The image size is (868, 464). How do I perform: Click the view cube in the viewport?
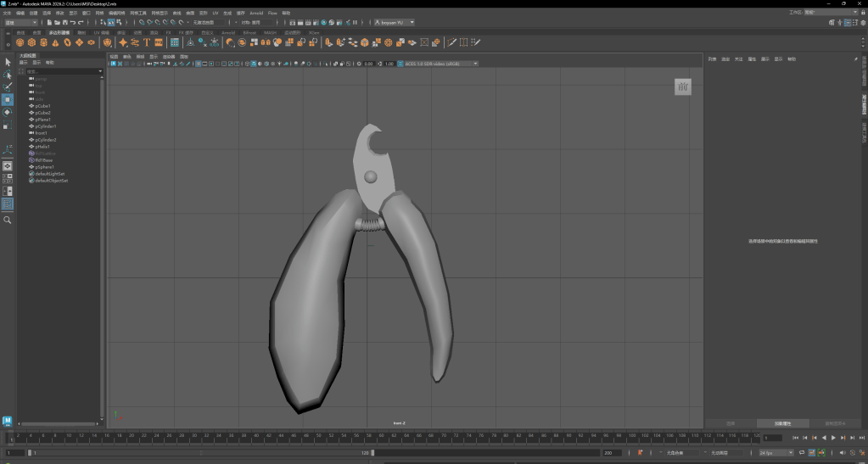point(683,87)
